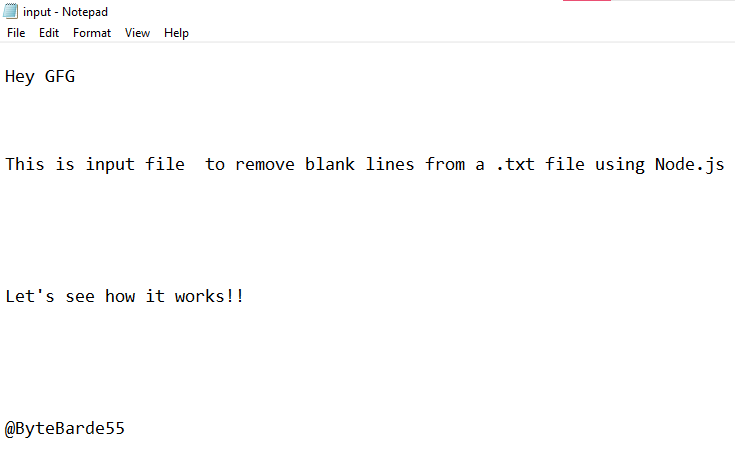
Task: Place cursor after 'works!!'
Action: pos(244,296)
